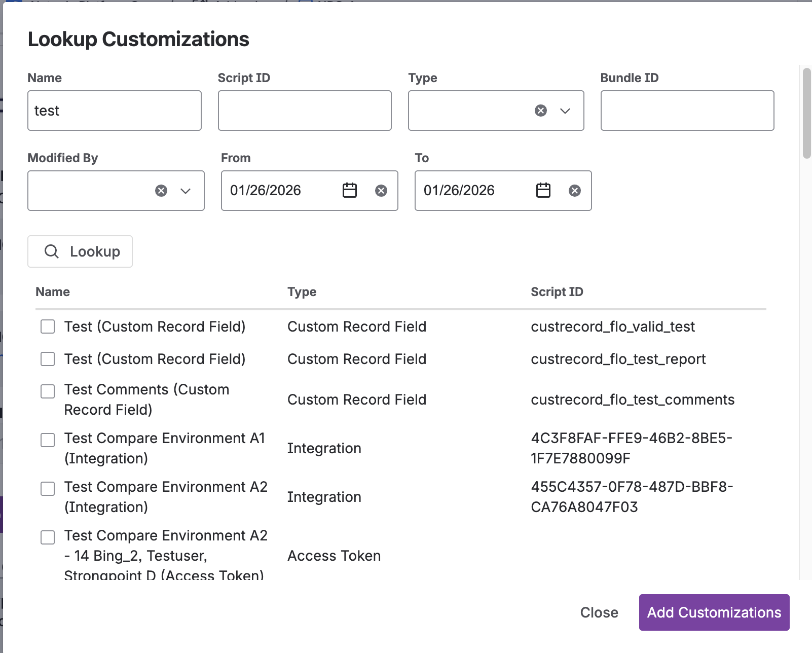Expand the Type dropdown list
The height and width of the screenshot is (653, 812).
pyautogui.click(x=565, y=110)
